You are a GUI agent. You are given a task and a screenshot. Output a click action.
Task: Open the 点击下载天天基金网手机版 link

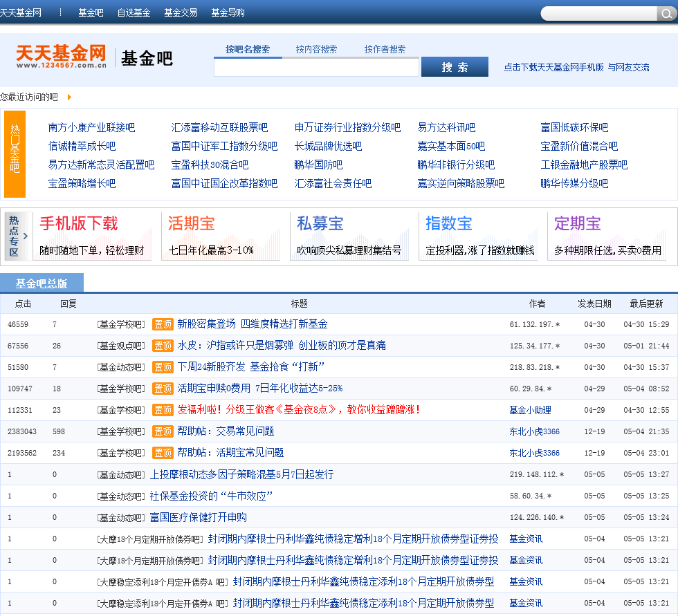point(553,67)
